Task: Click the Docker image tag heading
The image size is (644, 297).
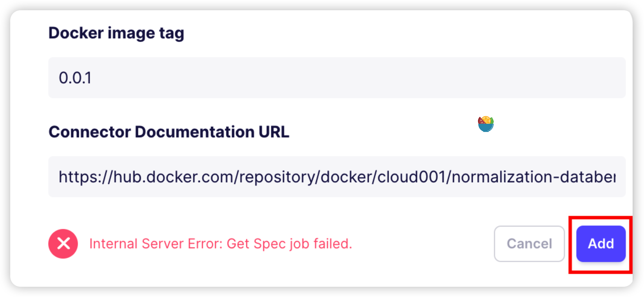Action: 117,33
